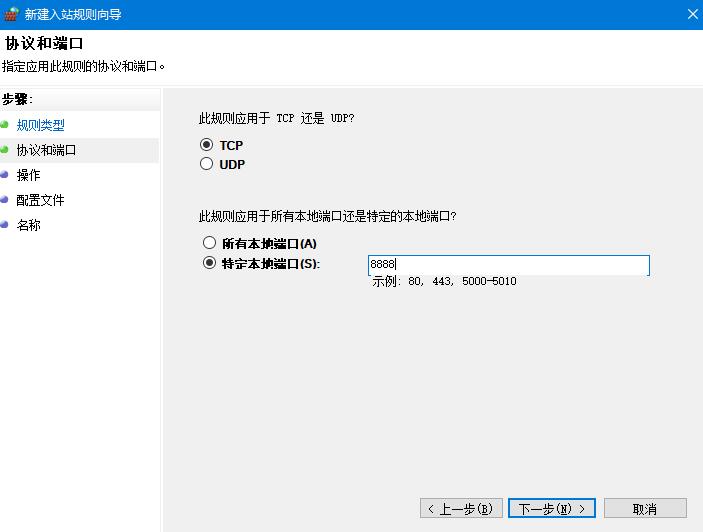Click the green bullet beside 协议和端口
The width and height of the screenshot is (703, 532).
pyautogui.click(x=5, y=150)
